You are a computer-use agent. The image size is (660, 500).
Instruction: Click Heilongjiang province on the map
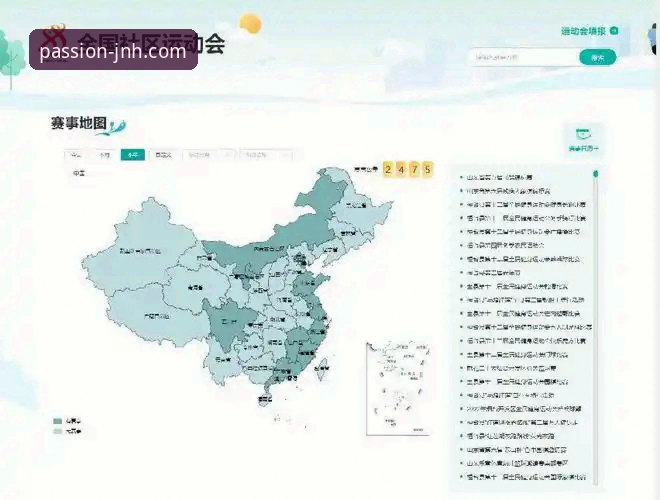pos(357,206)
